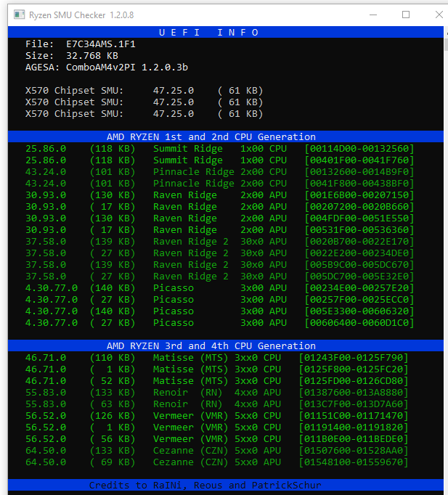Viewport: 448px width, 495px height.
Task: Click address '[00114D00-00132560]' of Summit Ridge
Action: pyautogui.click(x=359, y=149)
